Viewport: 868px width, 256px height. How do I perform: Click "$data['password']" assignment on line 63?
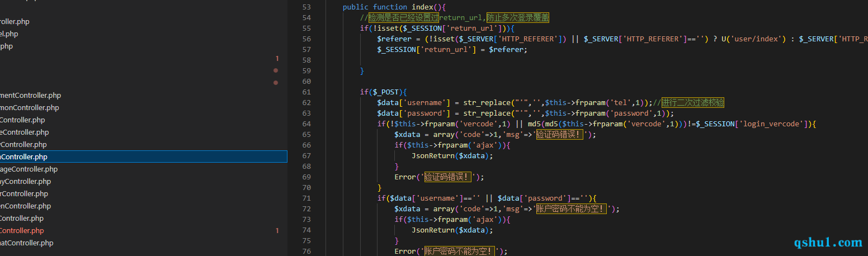414,113
